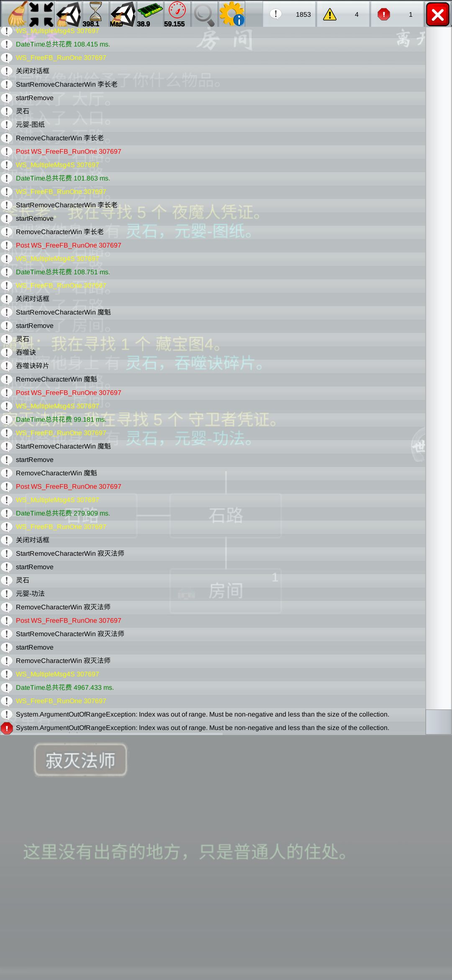Toggle the 1853 normal logs filter
Viewport: 452px width, 980px height.
point(290,14)
